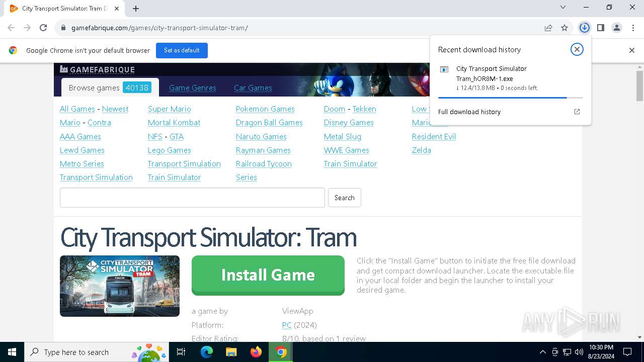Toggle the Chrome side panel icon
Viewport: 644px width, 362px height.
(600, 28)
